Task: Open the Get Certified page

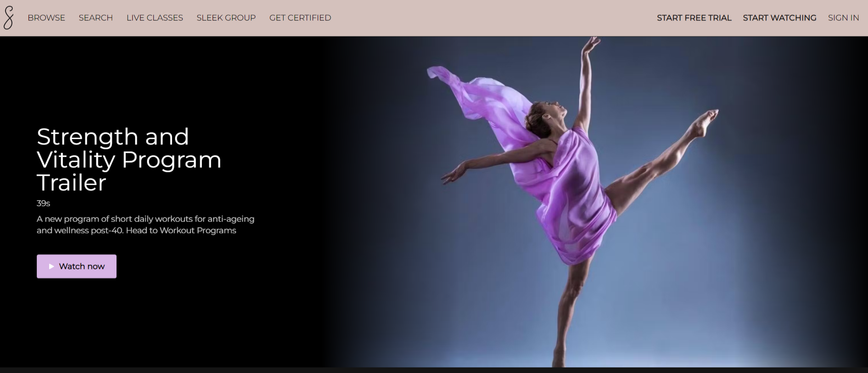Action: (x=300, y=18)
